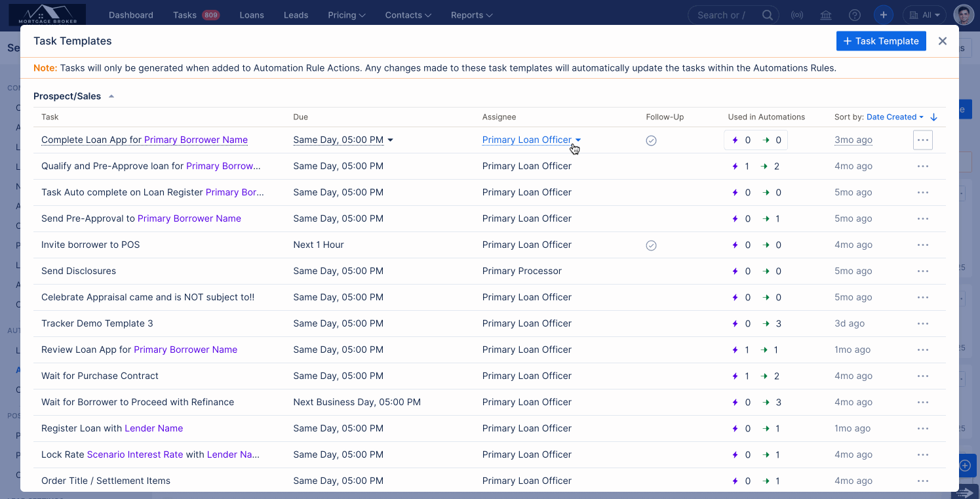Image resolution: width=980 pixels, height=499 pixels.
Task: Open assignee dropdown Primary Loan Officer in first row
Action: pos(532,140)
